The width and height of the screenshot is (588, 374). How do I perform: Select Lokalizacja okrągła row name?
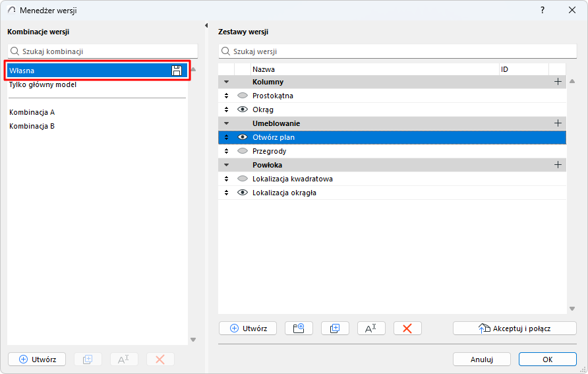click(x=284, y=193)
